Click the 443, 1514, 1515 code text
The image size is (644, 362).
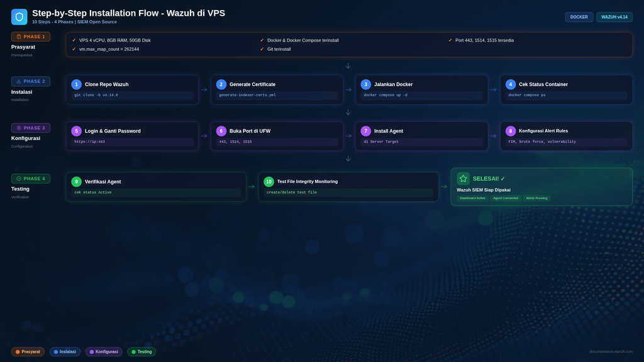(x=235, y=141)
